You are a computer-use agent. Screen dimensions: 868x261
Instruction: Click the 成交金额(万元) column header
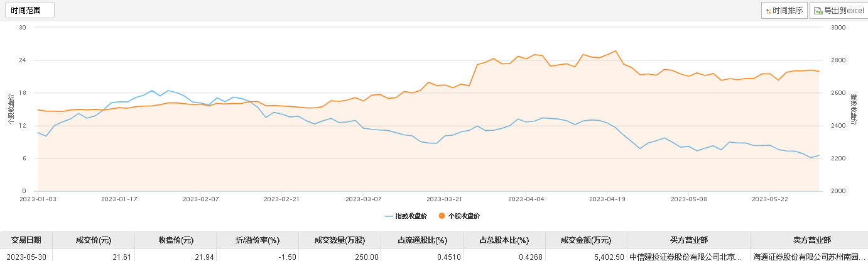586,240
